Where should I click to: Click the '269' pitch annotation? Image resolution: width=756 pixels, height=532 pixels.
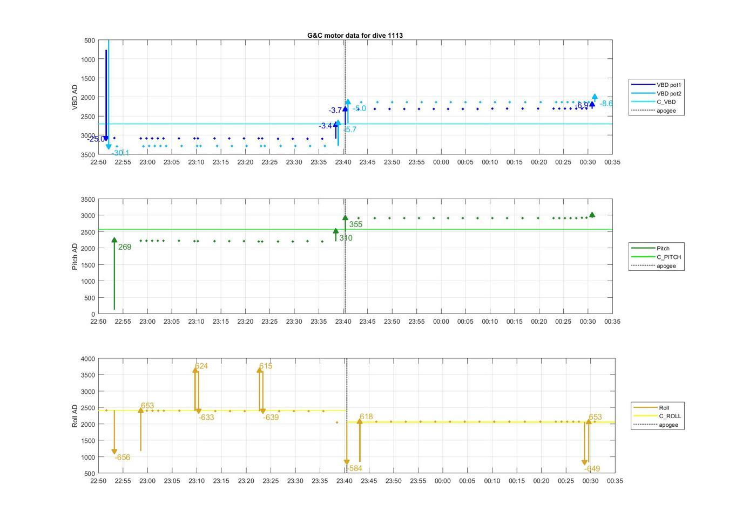pyautogui.click(x=125, y=247)
